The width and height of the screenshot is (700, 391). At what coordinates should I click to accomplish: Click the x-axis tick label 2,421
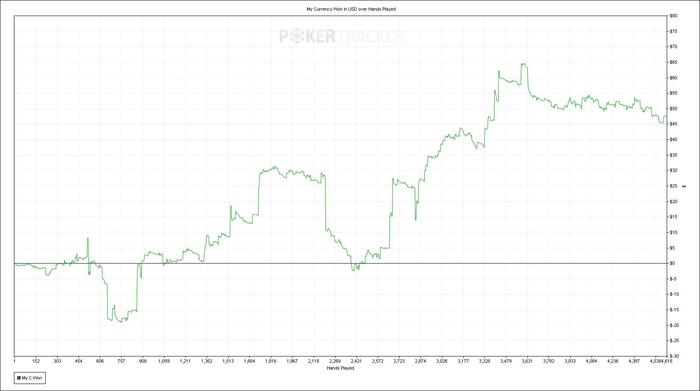point(356,361)
